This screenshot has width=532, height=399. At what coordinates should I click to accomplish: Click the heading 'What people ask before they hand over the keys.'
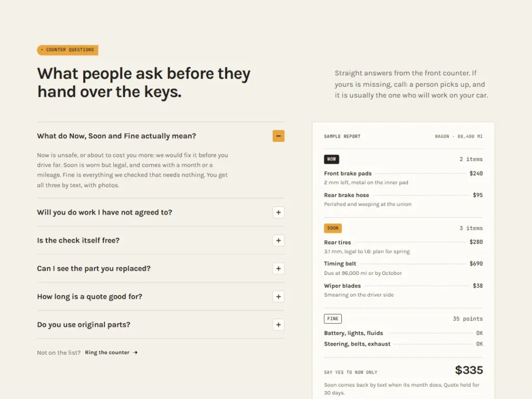point(143,83)
